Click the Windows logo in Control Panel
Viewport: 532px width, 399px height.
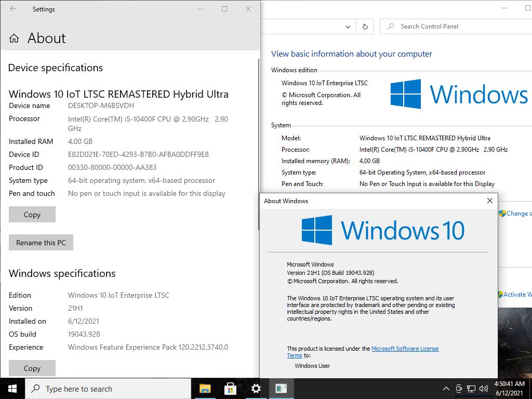pyautogui.click(x=459, y=94)
